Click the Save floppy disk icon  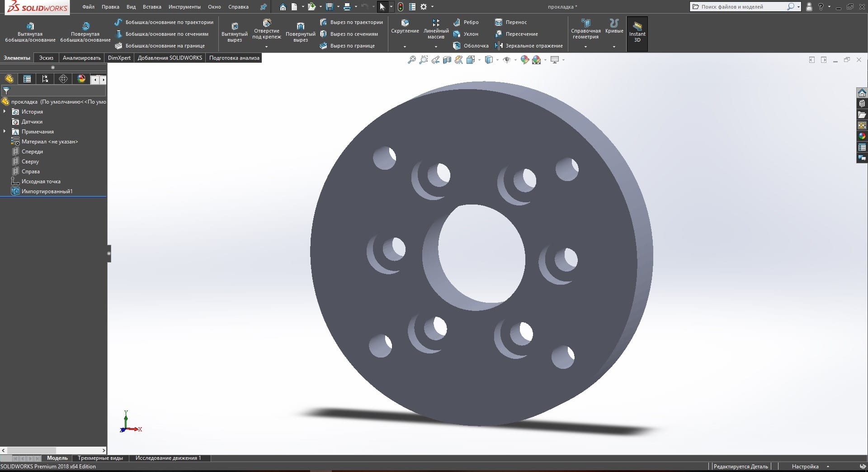[329, 7]
